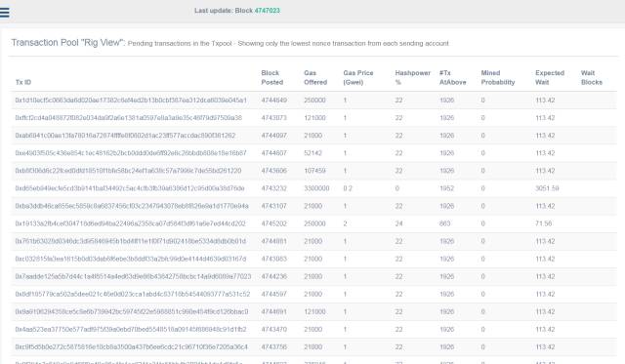Image resolution: width=625 pixels, height=364 pixels.
Task: Sort by Wait Blocks column header
Action: pos(592,78)
